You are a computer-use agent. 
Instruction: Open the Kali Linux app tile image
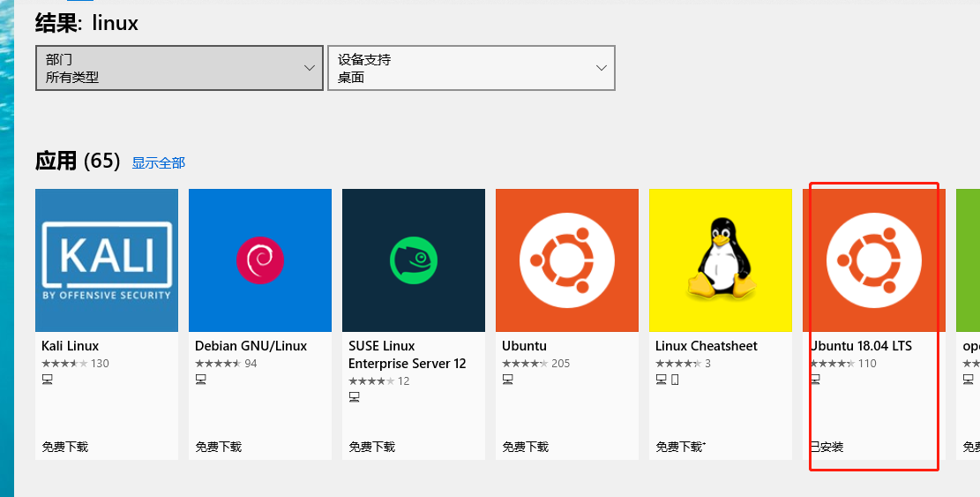point(106,260)
